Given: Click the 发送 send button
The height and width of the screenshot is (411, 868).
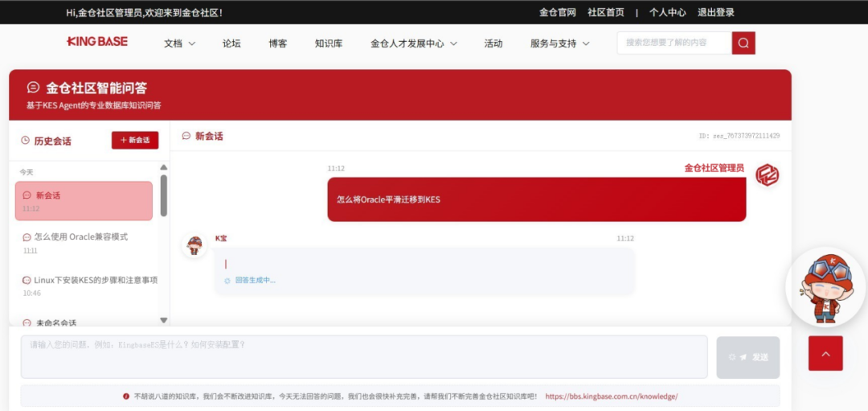Looking at the screenshot, I should (x=748, y=357).
